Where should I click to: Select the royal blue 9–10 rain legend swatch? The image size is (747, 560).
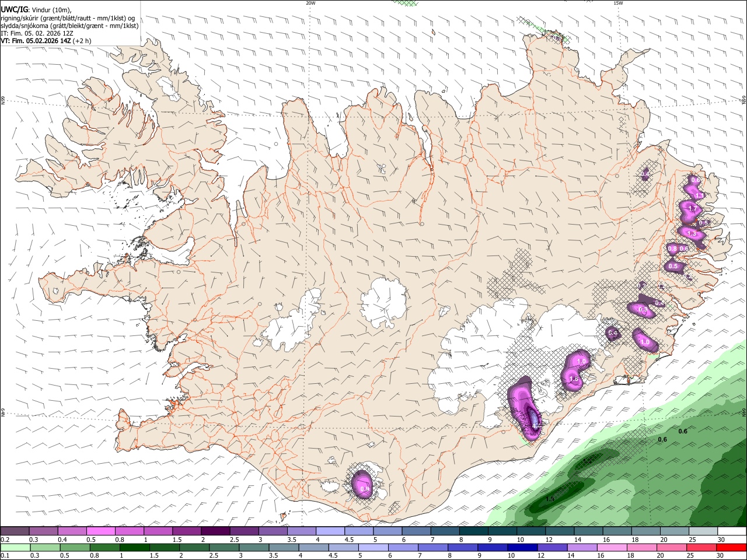[x=493, y=547]
